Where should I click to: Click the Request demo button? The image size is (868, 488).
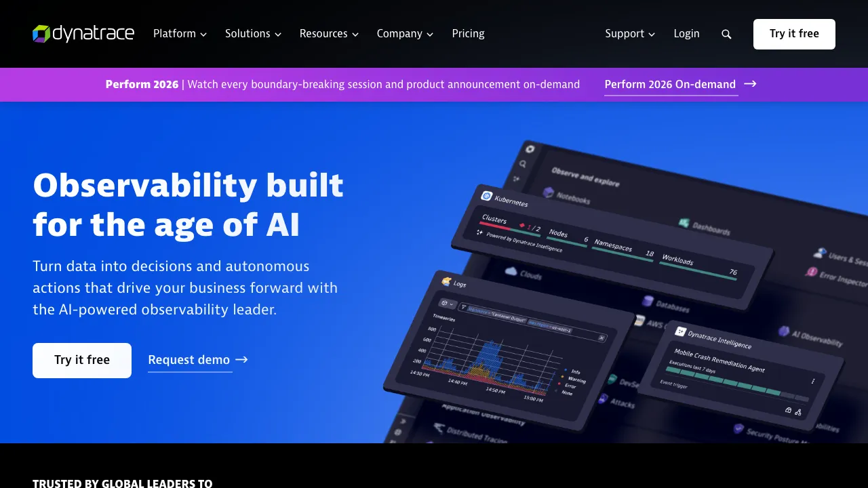[190, 360]
